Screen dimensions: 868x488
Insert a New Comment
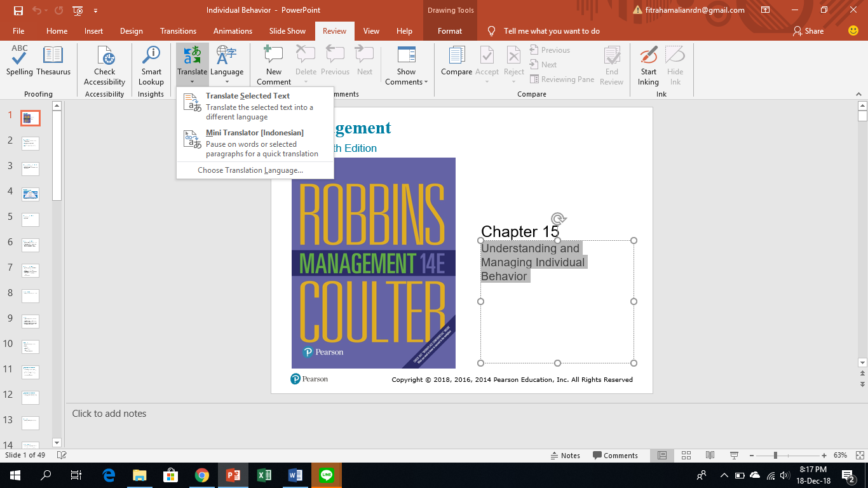274,65
